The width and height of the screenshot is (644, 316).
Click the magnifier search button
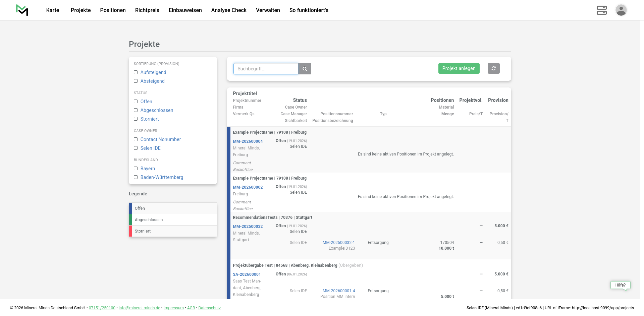click(305, 69)
